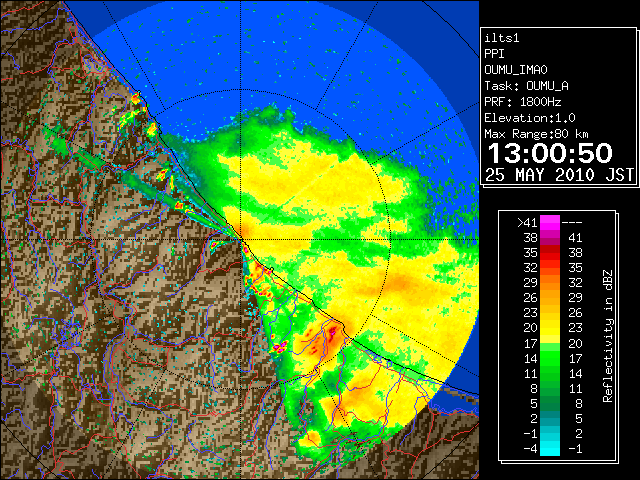
Task: Click the magenta swatch beside ">41"
Action: pos(550,222)
